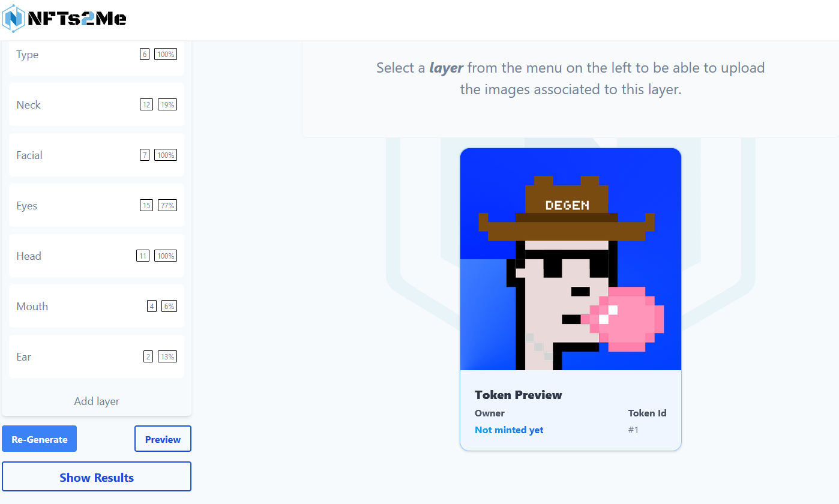Screen dimensions: 839x504
Task: Click the 77% rarity badge on Eyes
Action: 167,206
